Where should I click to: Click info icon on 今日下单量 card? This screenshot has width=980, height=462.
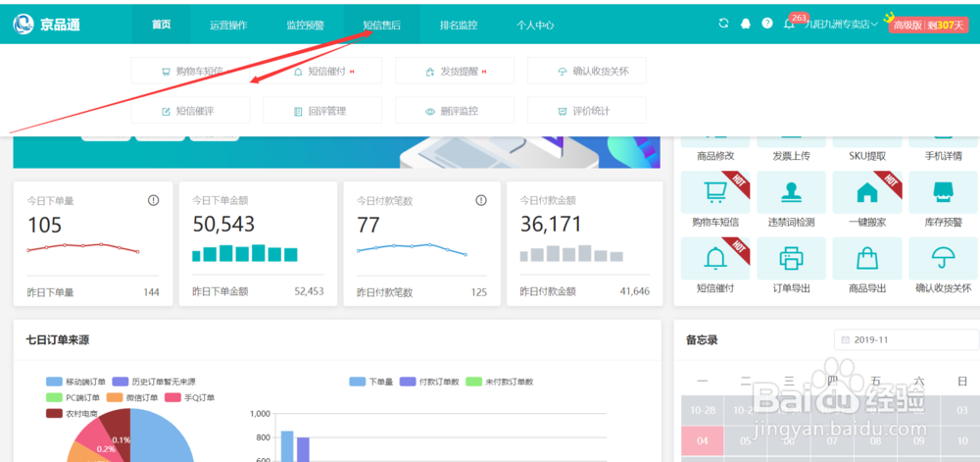(153, 201)
